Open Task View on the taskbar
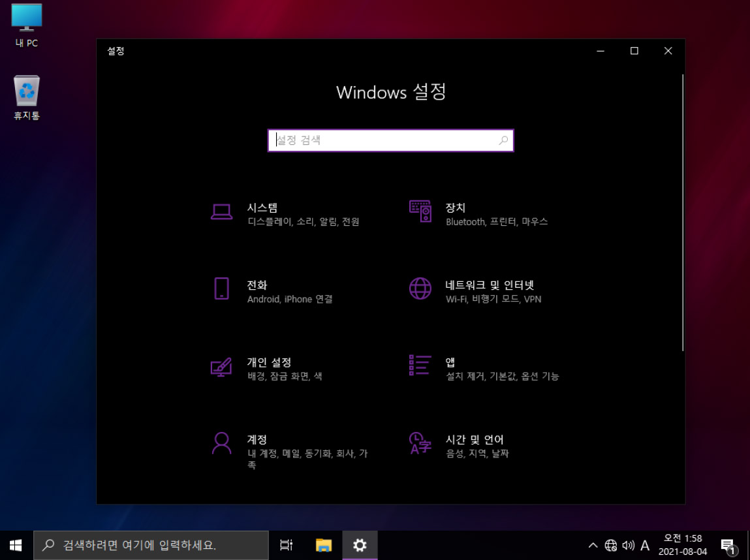Screen dimensions: 750x560 pyautogui.click(x=286, y=545)
